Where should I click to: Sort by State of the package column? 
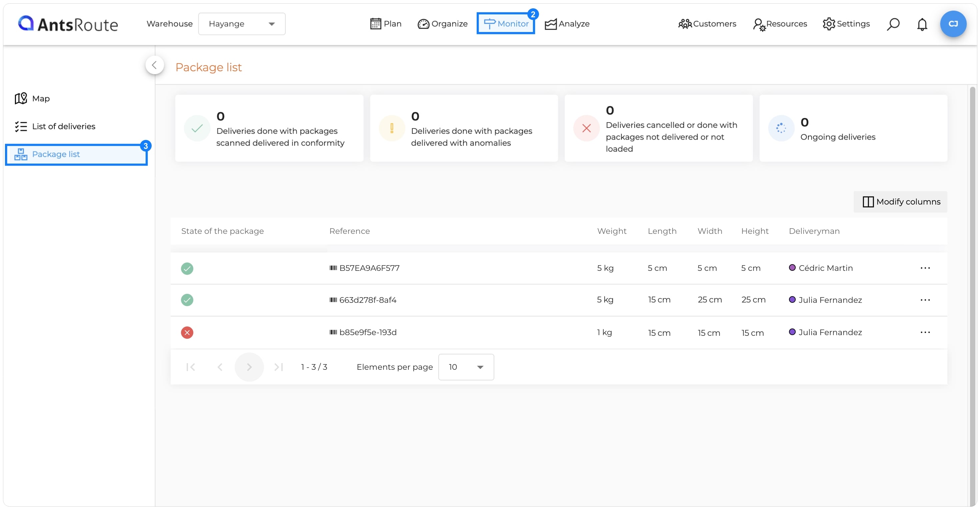[223, 231]
